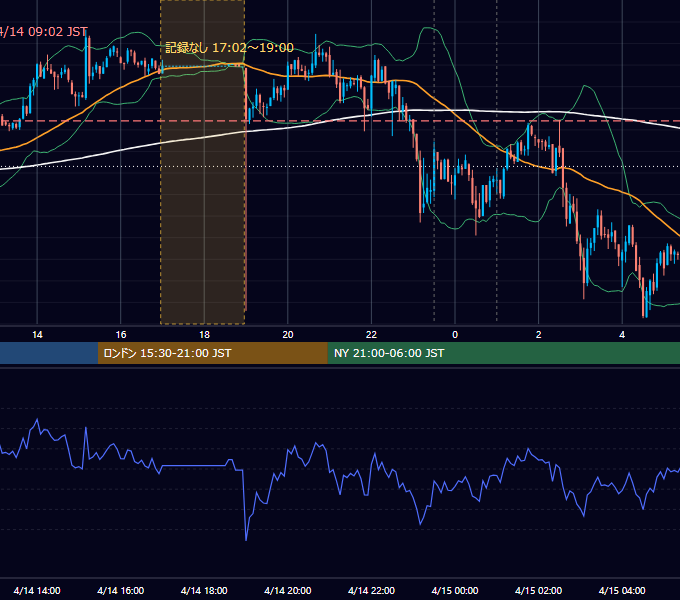Click the price axis hour label 16
The height and width of the screenshot is (600, 680).
[121, 335]
